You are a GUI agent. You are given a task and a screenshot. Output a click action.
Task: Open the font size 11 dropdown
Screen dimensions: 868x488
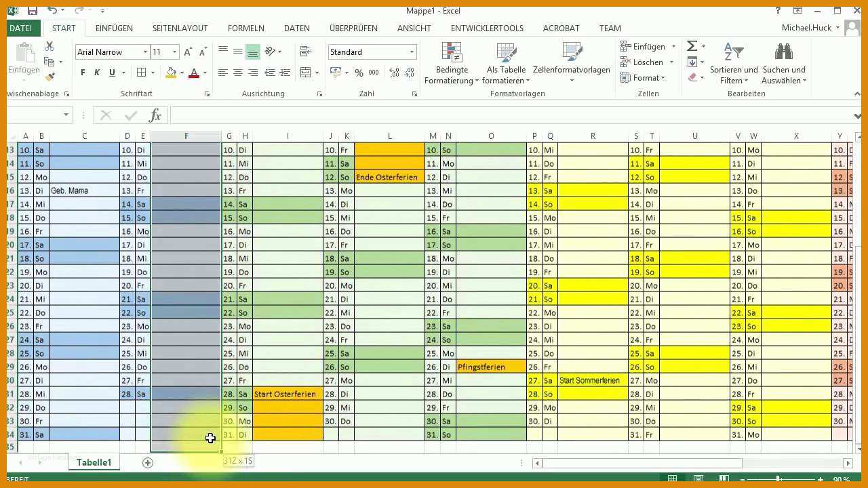175,52
